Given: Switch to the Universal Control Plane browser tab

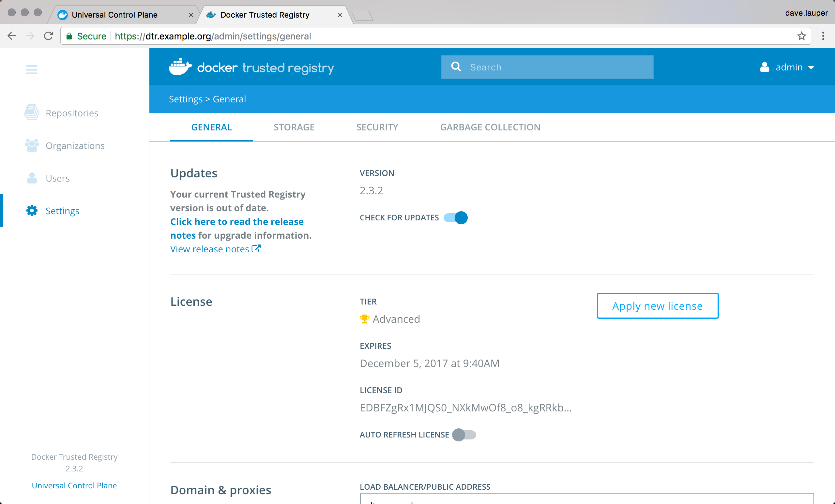Looking at the screenshot, I should coord(115,15).
